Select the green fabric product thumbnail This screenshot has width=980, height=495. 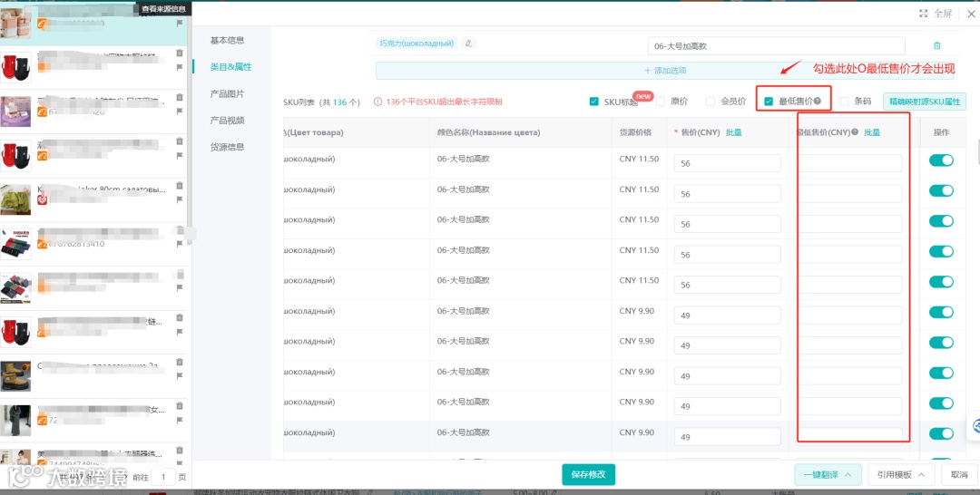(15, 199)
